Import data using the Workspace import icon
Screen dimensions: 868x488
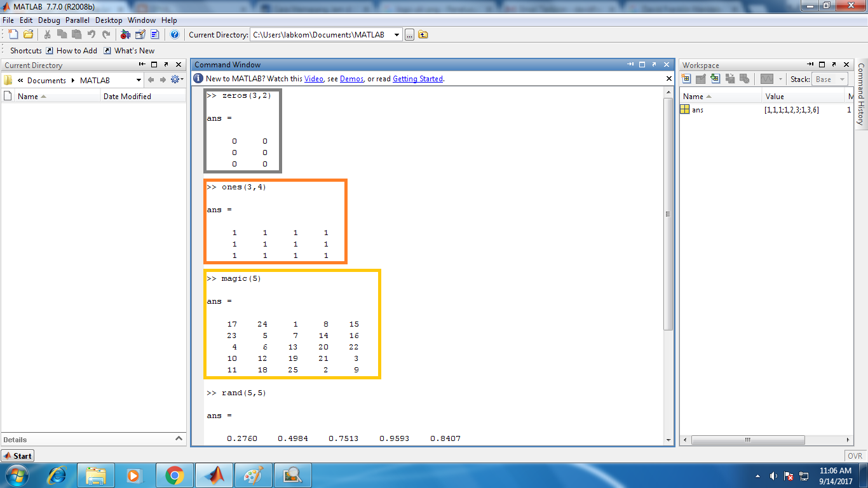pos(716,79)
